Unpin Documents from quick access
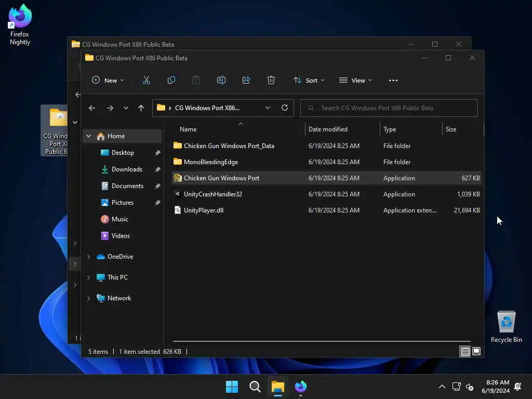 click(x=157, y=186)
